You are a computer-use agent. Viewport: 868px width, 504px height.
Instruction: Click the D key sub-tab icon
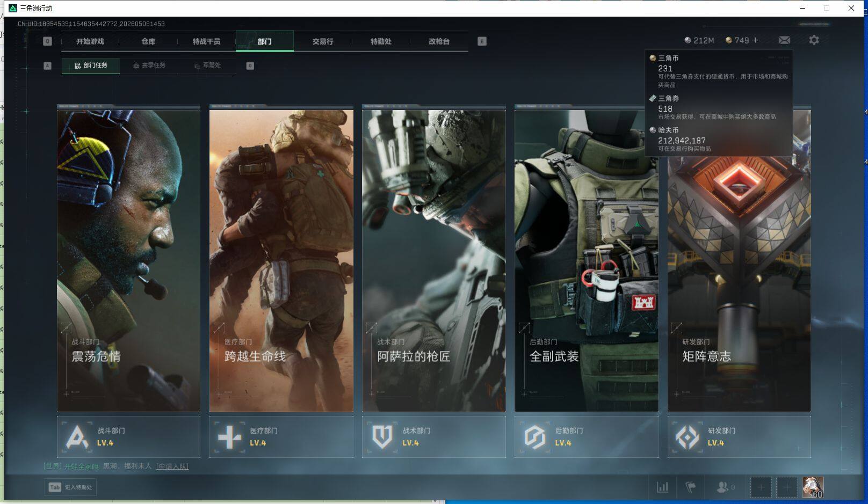250,65
